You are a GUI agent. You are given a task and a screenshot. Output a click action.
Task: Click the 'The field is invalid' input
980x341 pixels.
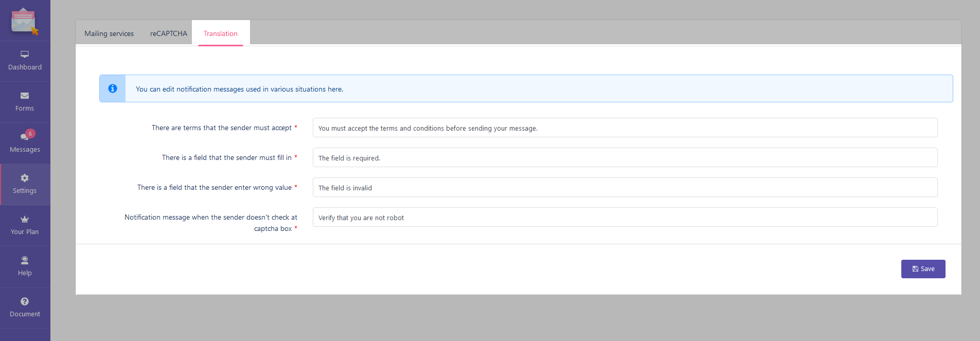[625, 187]
